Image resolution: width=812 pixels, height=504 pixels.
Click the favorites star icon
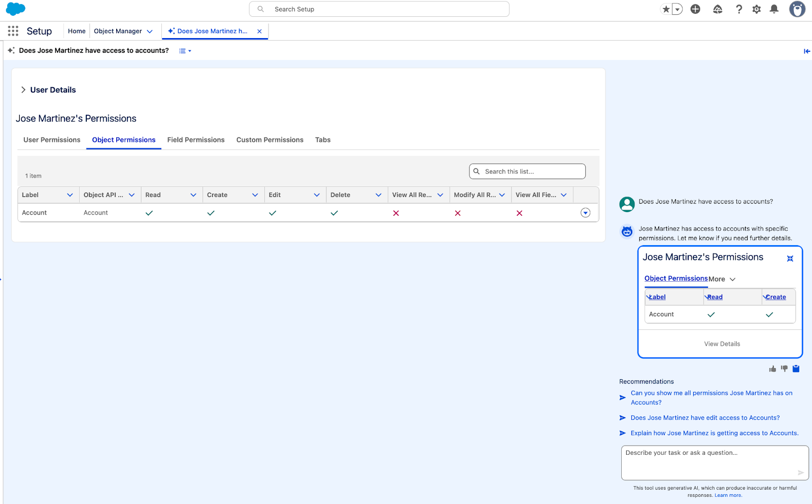pos(665,9)
